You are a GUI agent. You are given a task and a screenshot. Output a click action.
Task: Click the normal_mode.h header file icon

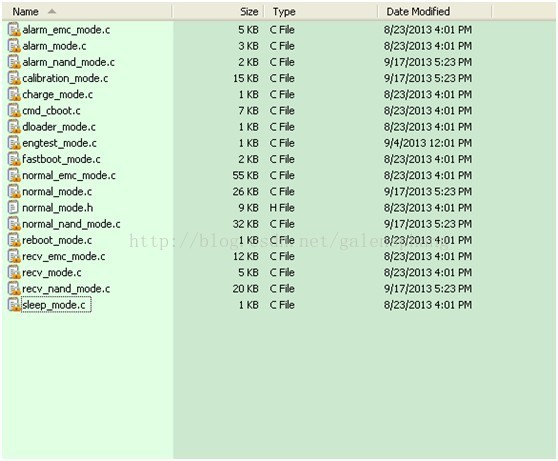[x=13, y=208]
